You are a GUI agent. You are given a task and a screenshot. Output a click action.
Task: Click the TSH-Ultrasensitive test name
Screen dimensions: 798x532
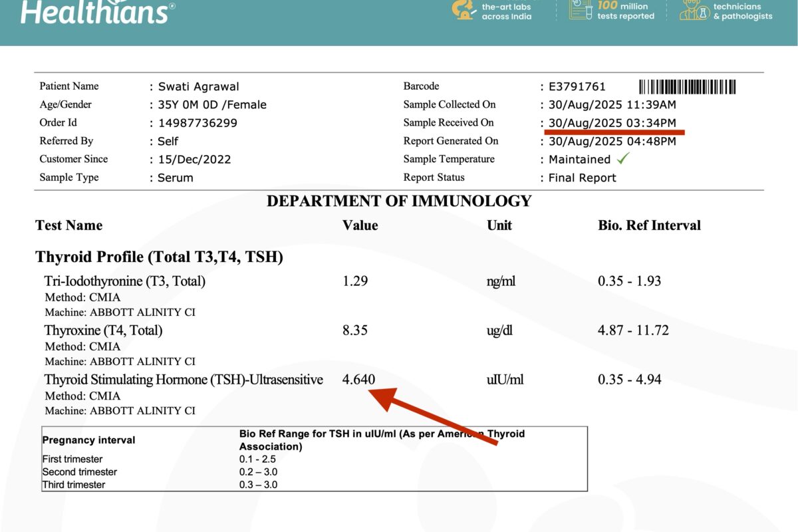tap(184, 380)
